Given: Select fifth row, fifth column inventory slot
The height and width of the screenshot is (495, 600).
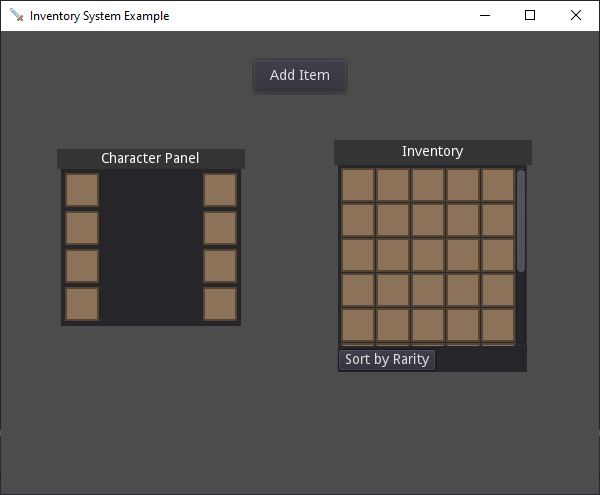Looking at the screenshot, I should point(498,325).
